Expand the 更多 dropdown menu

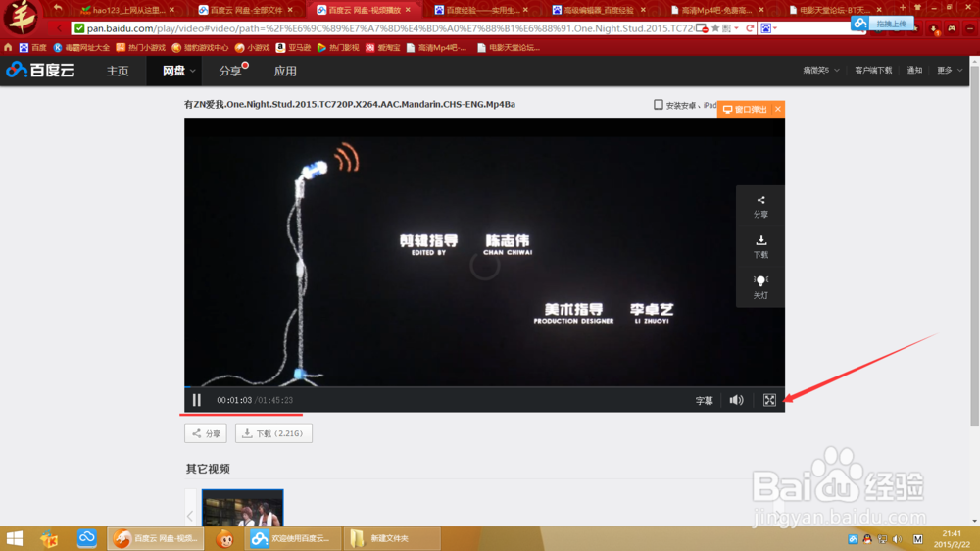click(x=950, y=70)
